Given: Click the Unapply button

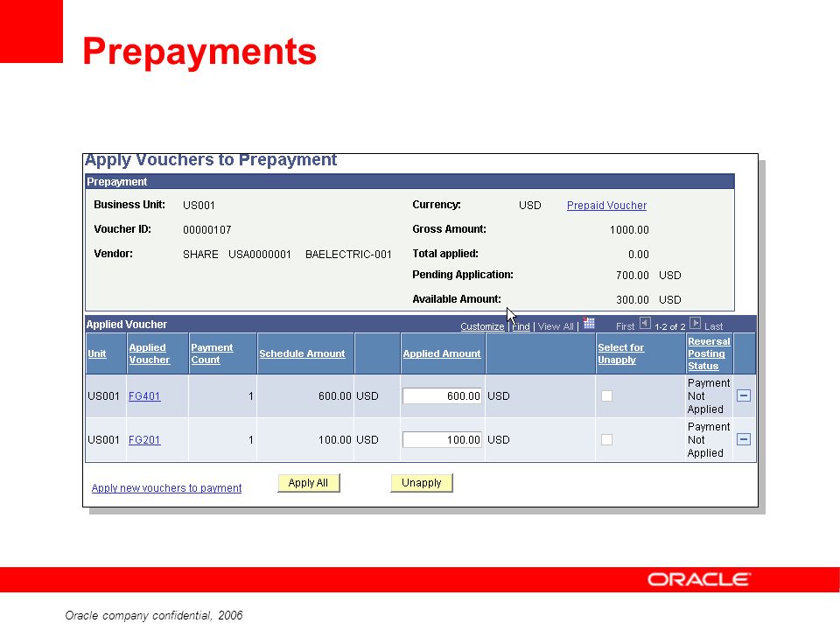Looking at the screenshot, I should pyautogui.click(x=422, y=483).
